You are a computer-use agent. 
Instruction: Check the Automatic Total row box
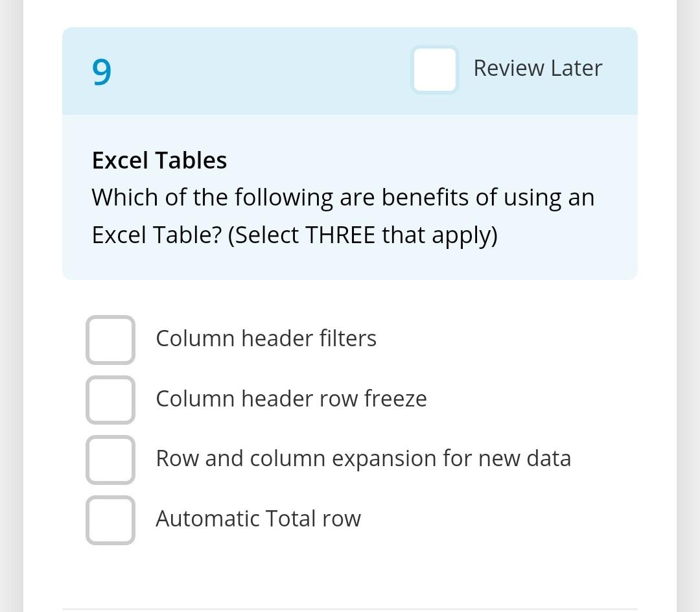pos(110,520)
